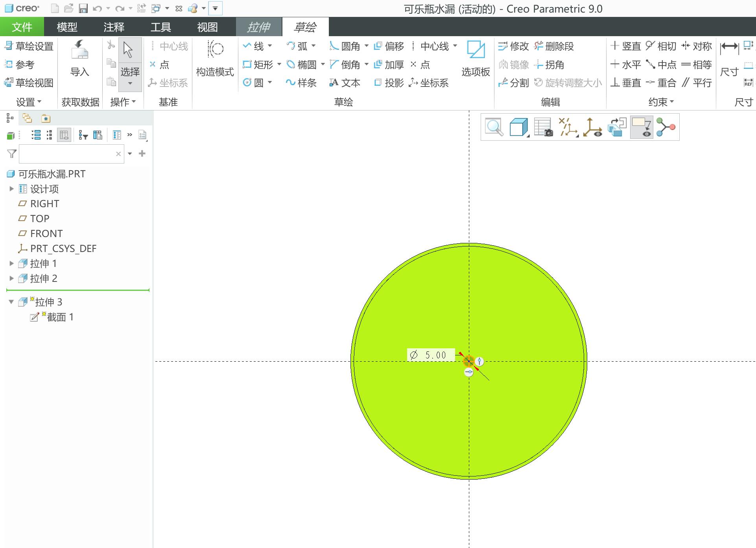Apply the Perpendicular (垂直) constraint

pyautogui.click(x=625, y=83)
